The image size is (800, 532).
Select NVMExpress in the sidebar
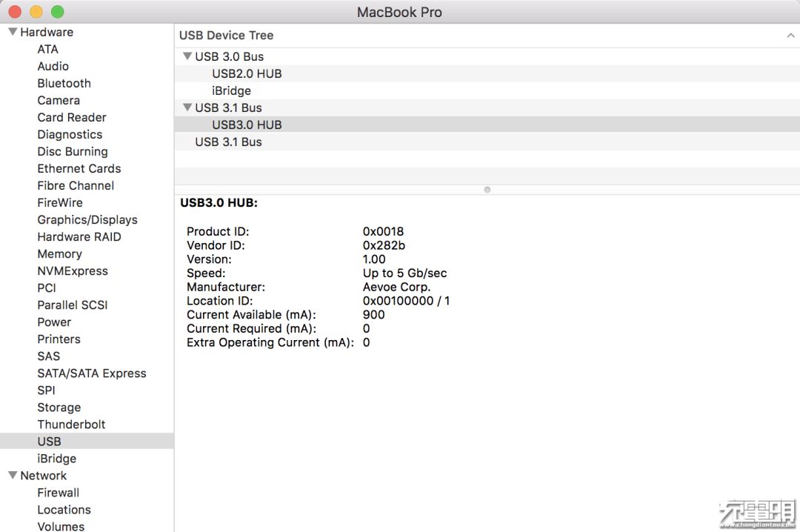pyautogui.click(x=73, y=271)
